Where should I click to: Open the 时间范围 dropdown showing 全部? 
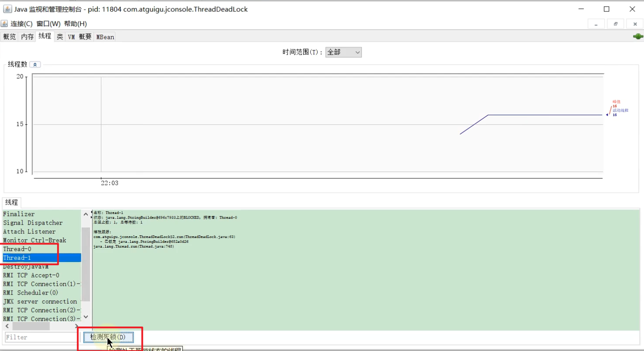(343, 52)
